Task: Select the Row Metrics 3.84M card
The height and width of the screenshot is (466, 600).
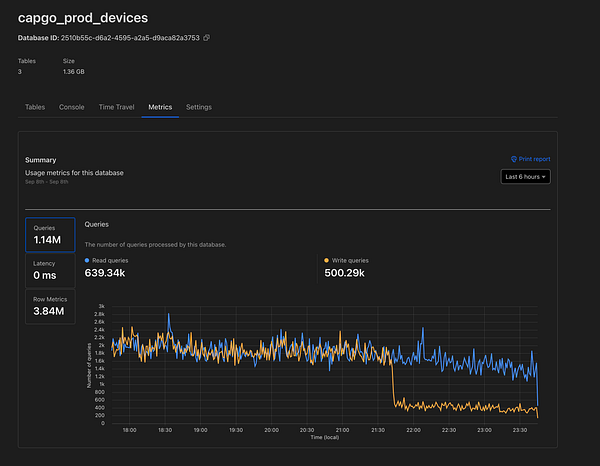Action: pos(50,306)
